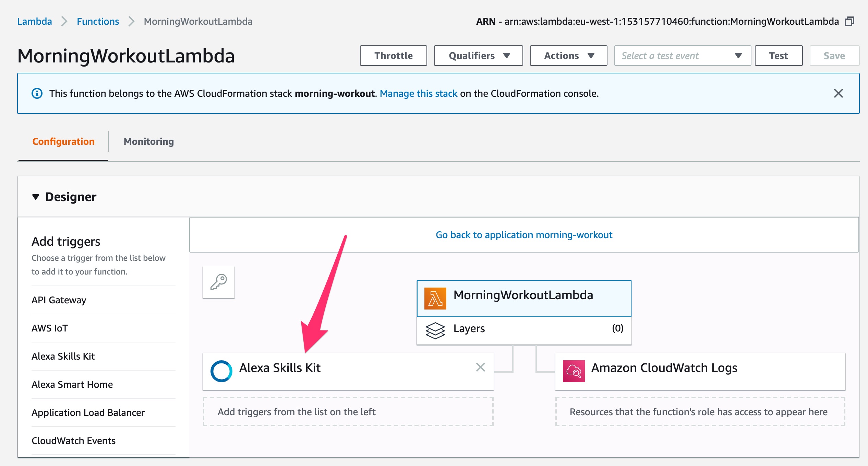This screenshot has height=466, width=868.
Task: Click the Layers stack icon
Action: click(x=435, y=330)
